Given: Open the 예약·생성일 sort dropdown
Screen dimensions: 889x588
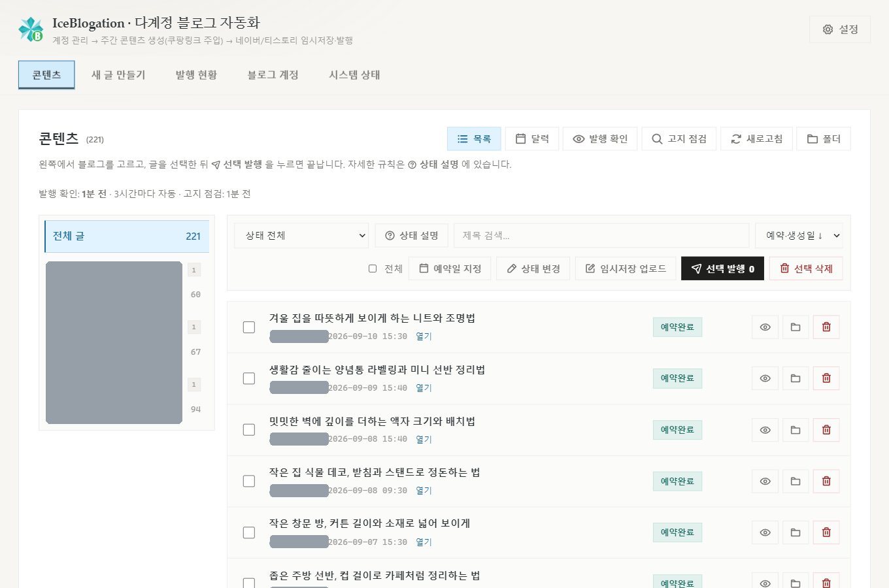Looking at the screenshot, I should click(x=799, y=235).
